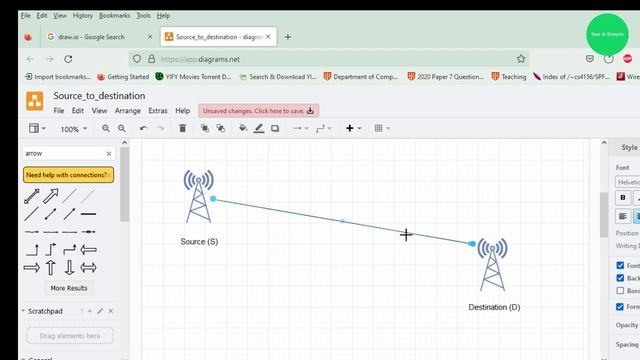Select the right block arrow shape
Screen dimensions: 640x360
point(31,268)
